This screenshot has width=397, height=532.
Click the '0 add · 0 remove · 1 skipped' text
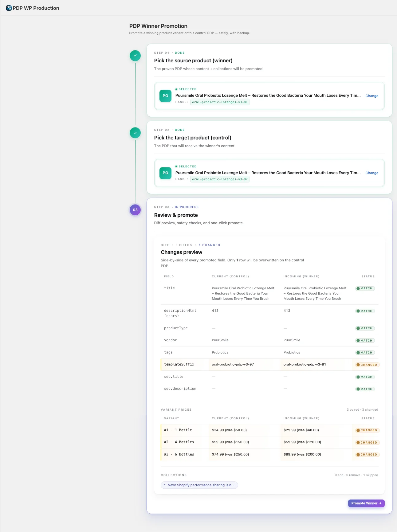tap(356, 475)
